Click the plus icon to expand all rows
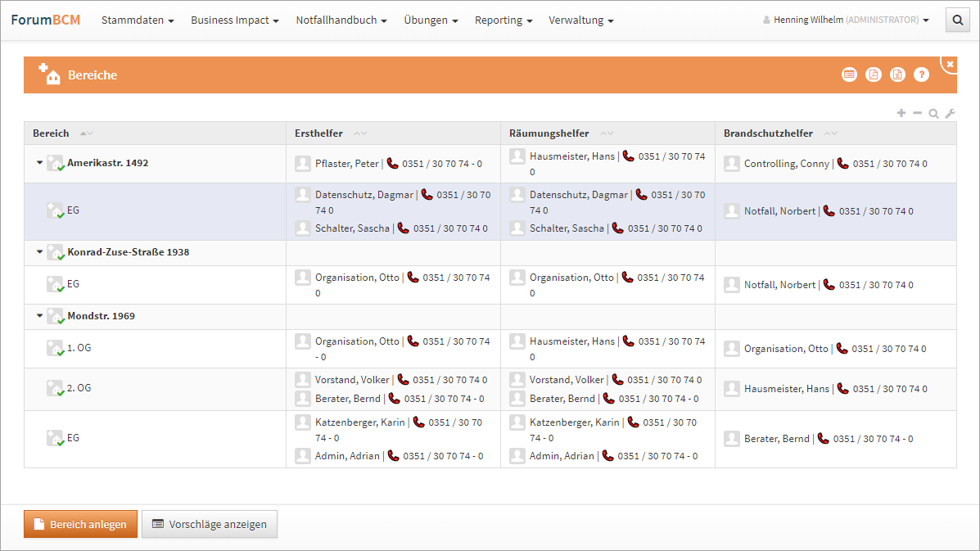This screenshot has height=551, width=980. [901, 113]
